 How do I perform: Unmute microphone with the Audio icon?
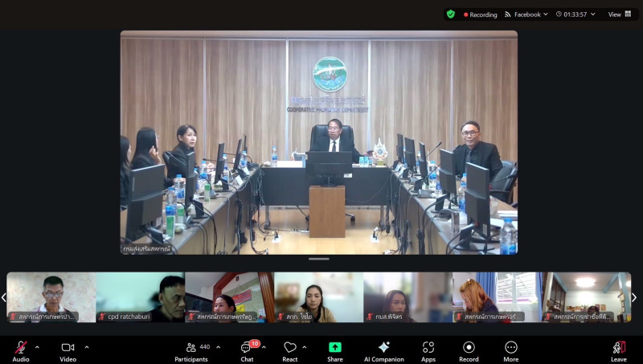coord(21,348)
